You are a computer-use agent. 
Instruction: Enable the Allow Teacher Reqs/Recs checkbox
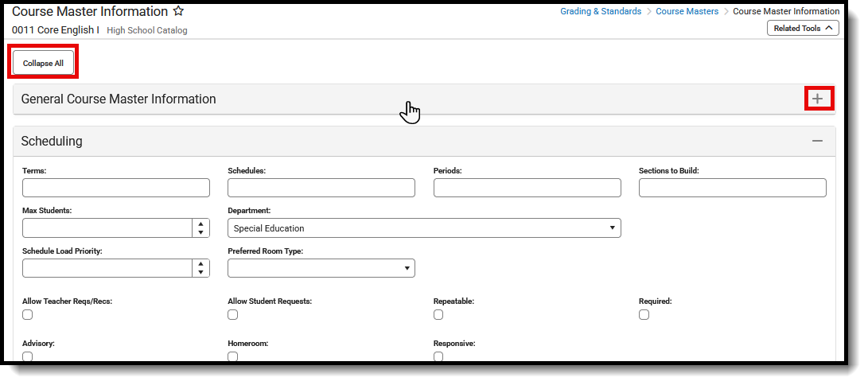pyautogui.click(x=28, y=315)
